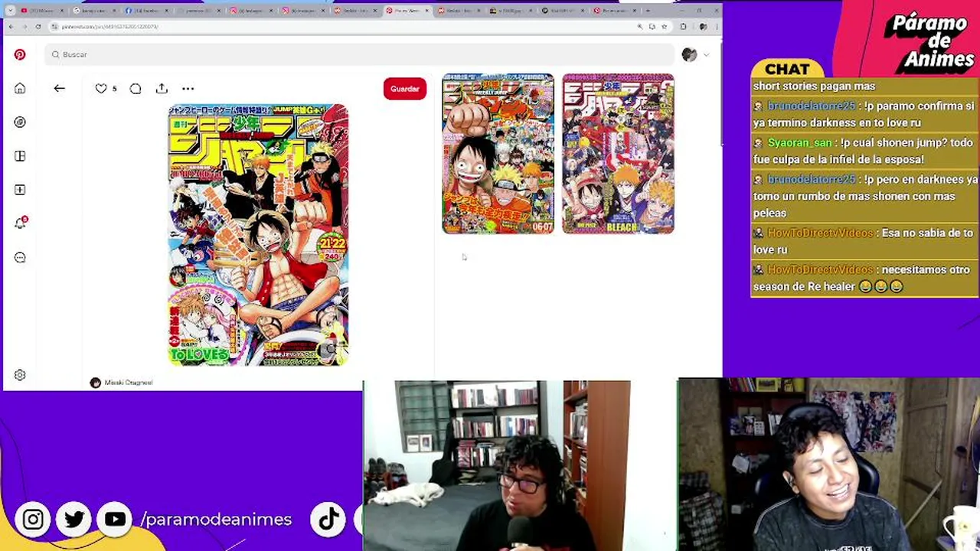Click the YouTube icon in stream overlay
Image resolution: width=980 pixels, height=551 pixels.
(115, 520)
